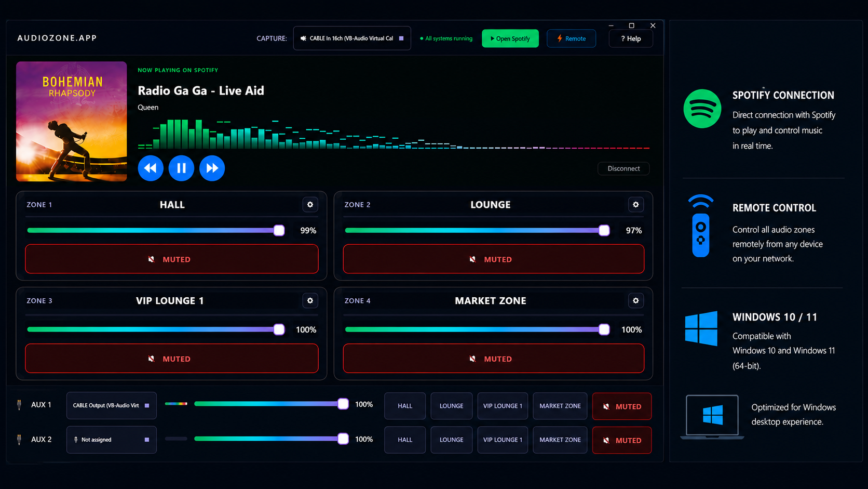Open AUX 2 Not assigned device dropdown
This screenshot has width=868, height=489.
(x=111, y=440)
